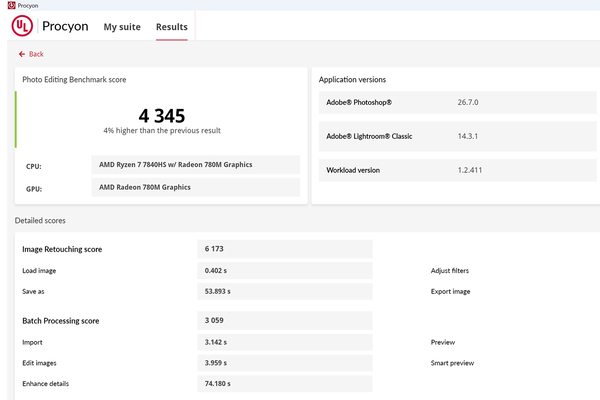Open the My suite tab

coord(124,27)
